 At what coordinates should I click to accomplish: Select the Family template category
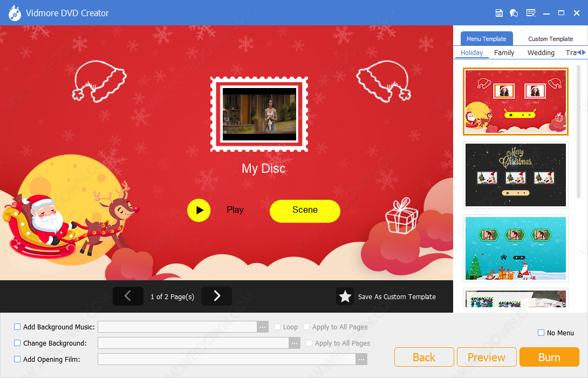pyautogui.click(x=504, y=52)
